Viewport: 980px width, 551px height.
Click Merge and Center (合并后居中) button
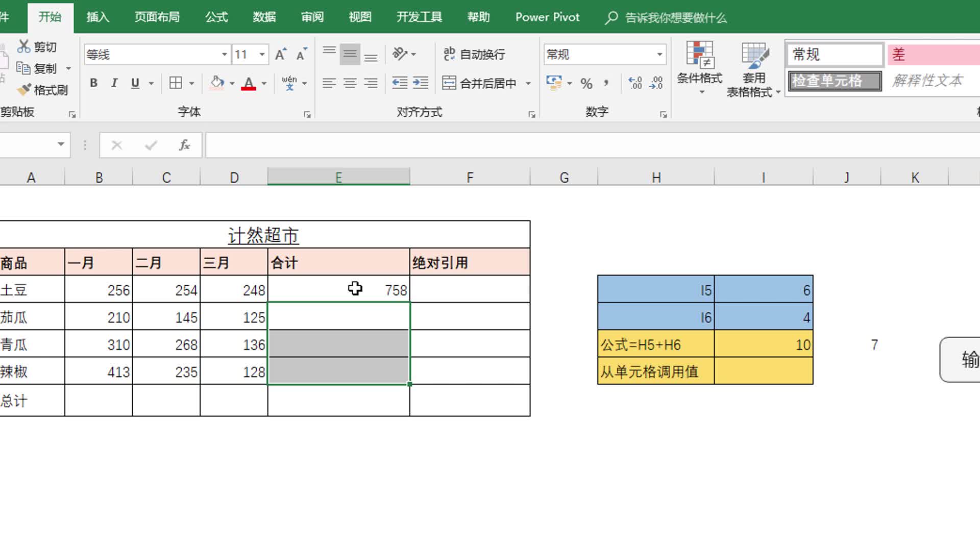click(480, 83)
